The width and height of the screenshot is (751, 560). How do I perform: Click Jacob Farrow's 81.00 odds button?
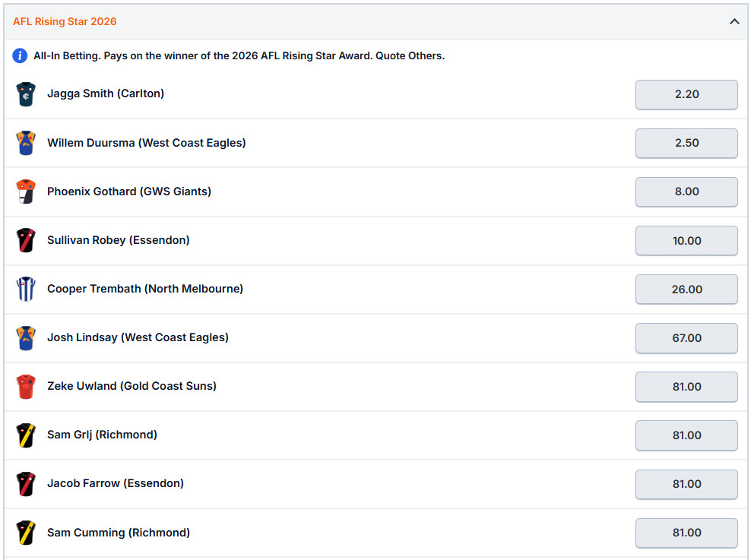click(x=686, y=484)
